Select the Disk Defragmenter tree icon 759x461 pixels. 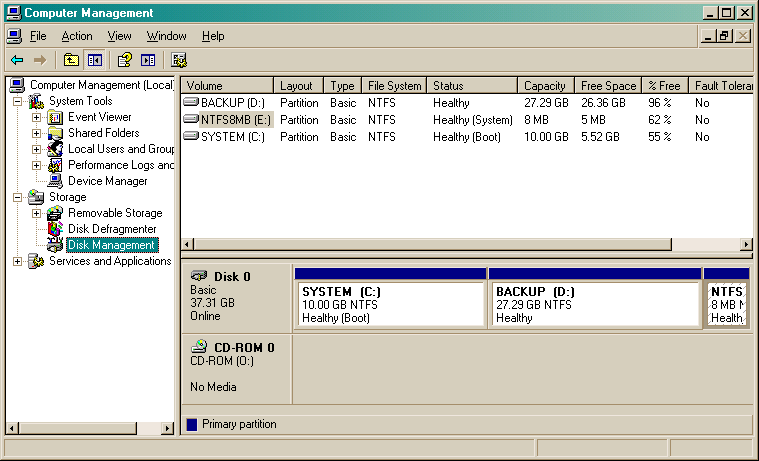[56, 229]
